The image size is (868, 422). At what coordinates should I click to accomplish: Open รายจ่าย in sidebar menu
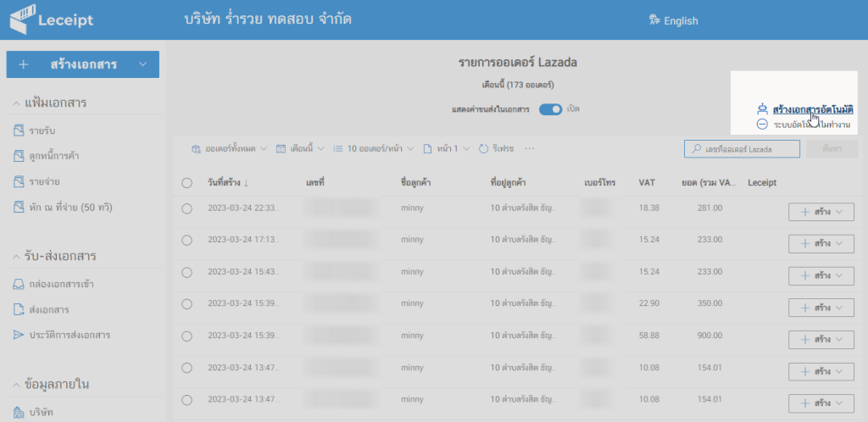click(x=45, y=181)
